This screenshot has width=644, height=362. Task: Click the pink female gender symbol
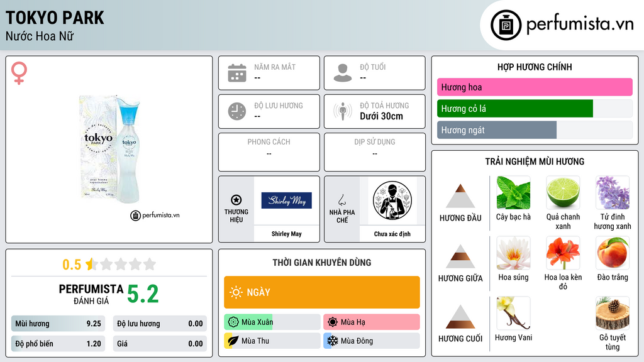point(19,73)
